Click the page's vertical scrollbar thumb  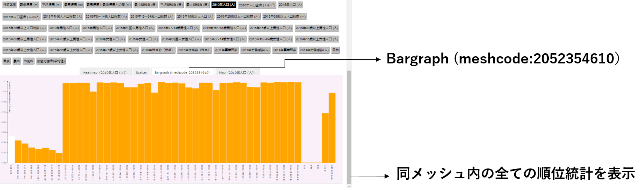tap(349, 122)
